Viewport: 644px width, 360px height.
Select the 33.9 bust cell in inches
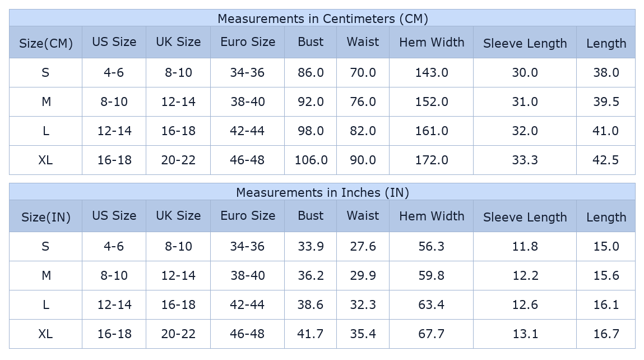[311, 246]
